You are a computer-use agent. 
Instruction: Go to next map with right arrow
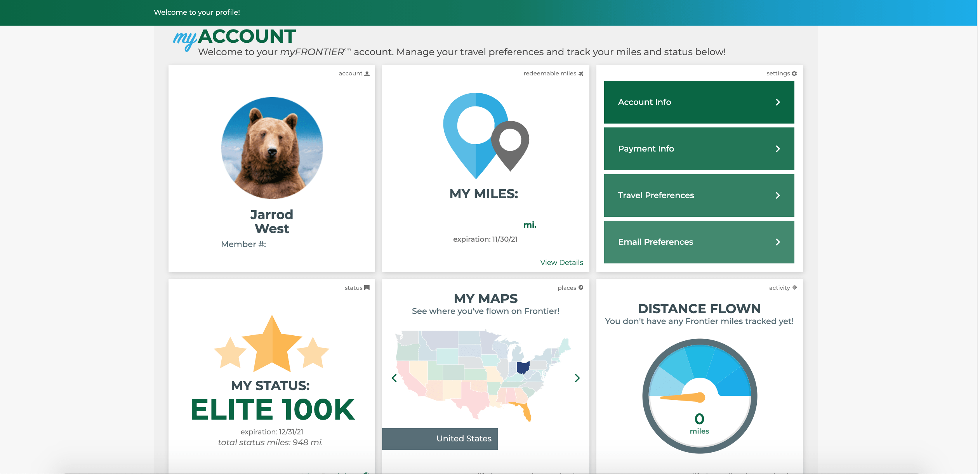pyautogui.click(x=577, y=378)
